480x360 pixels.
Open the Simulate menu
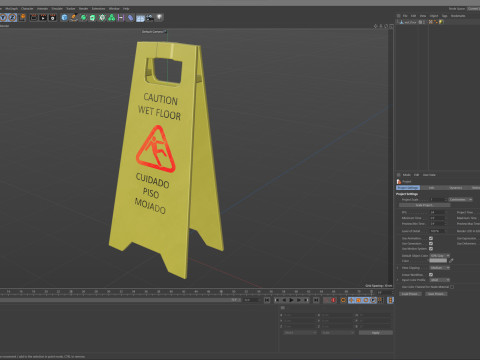[57, 9]
